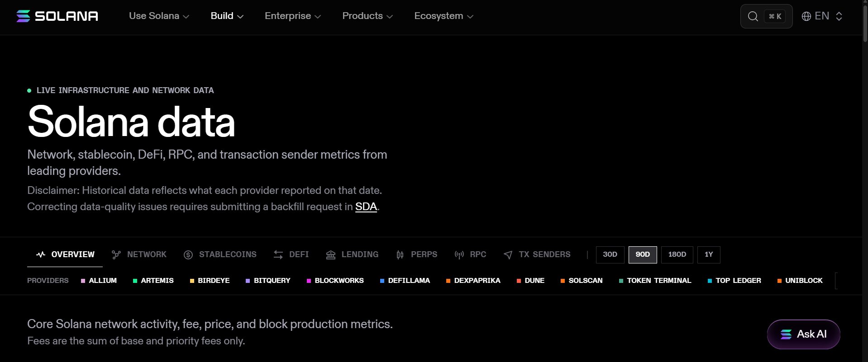The height and width of the screenshot is (362, 868).
Task: Select the 1Y time range
Action: coord(709,254)
